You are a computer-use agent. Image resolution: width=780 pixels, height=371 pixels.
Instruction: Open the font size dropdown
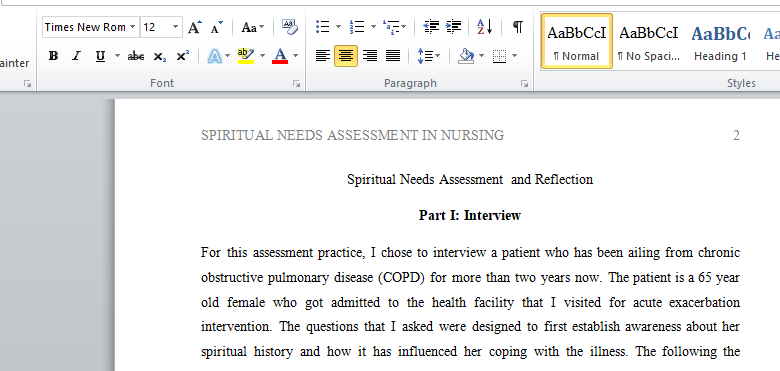(176, 27)
